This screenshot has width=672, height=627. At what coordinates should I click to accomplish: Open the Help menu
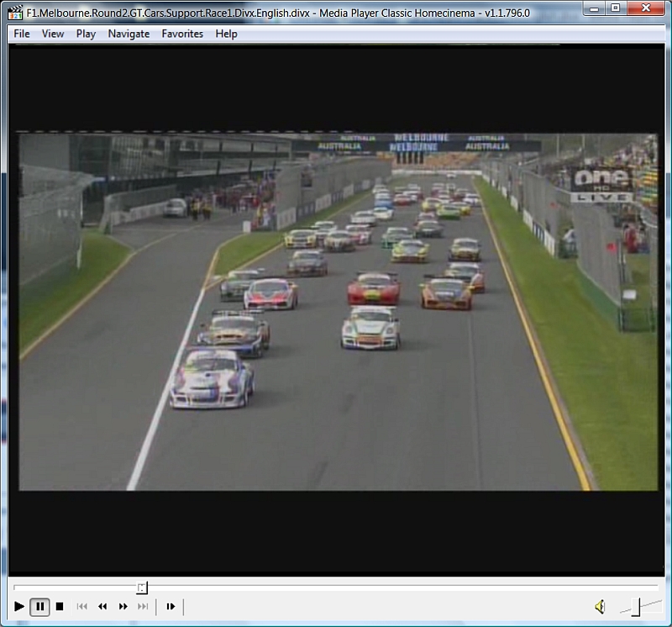[x=226, y=34]
